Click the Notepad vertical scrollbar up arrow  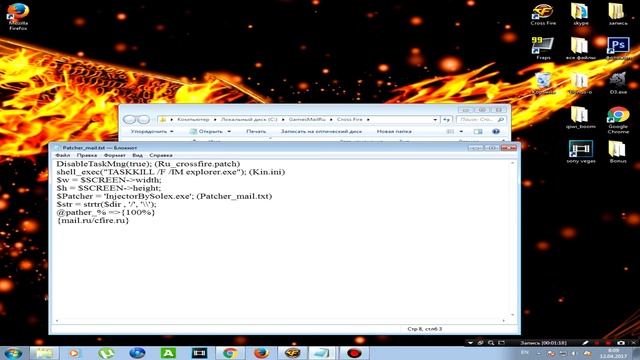click(x=513, y=163)
